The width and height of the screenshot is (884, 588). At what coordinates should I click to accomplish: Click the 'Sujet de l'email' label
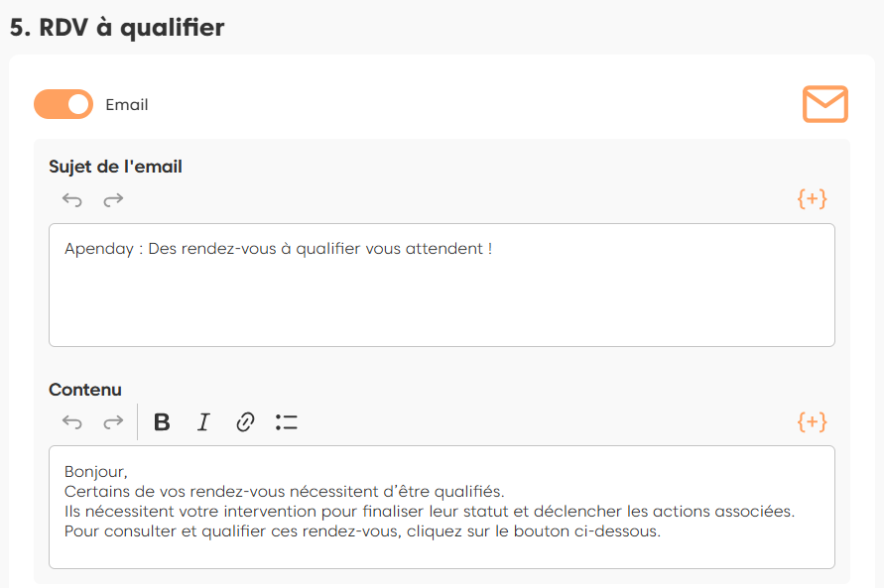(115, 167)
